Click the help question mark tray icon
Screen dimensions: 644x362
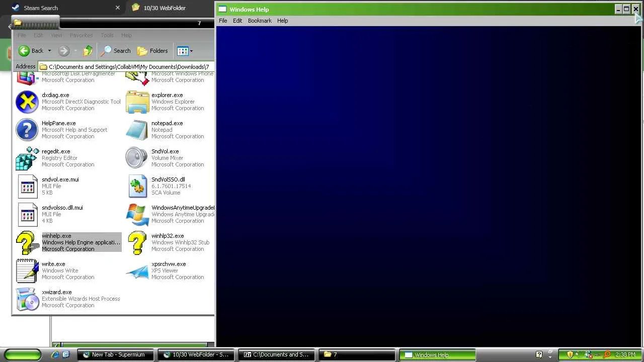click(x=539, y=354)
